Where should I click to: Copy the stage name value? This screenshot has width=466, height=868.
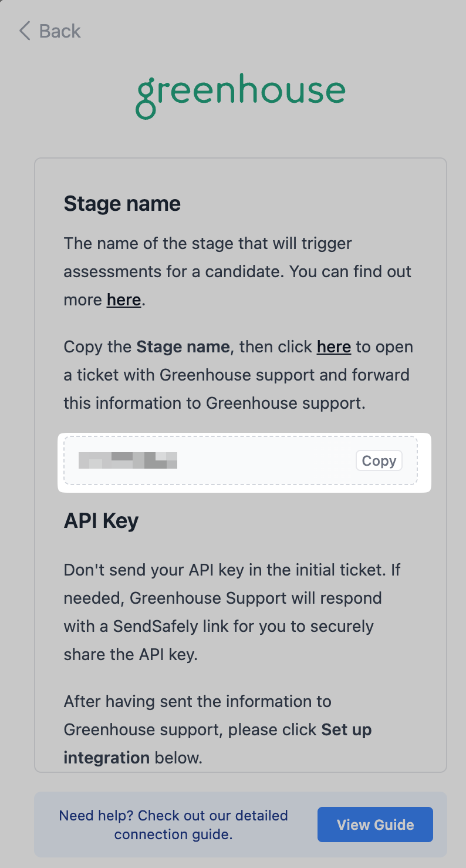[x=379, y=461]
